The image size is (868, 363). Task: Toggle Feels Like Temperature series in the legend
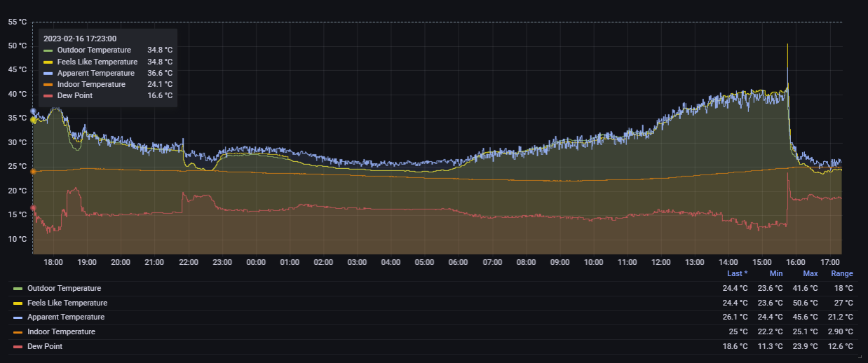point(67,303)
